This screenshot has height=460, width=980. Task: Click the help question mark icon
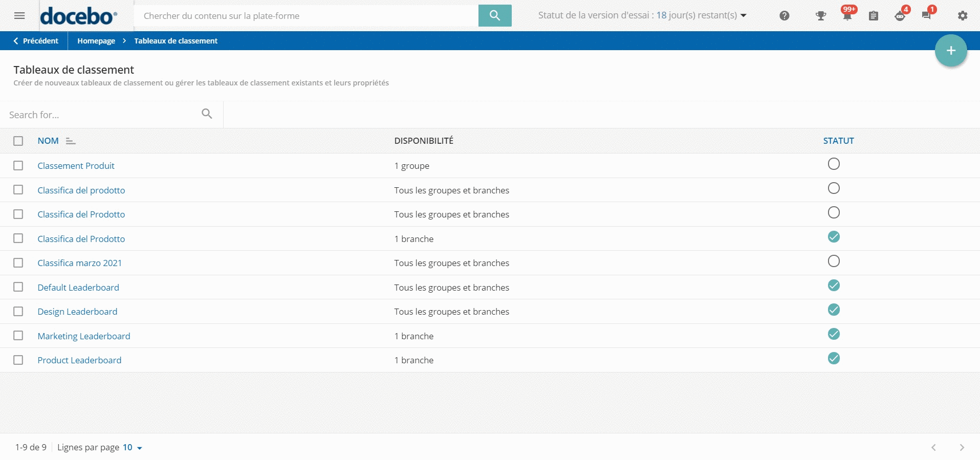(x=784, y=16)
